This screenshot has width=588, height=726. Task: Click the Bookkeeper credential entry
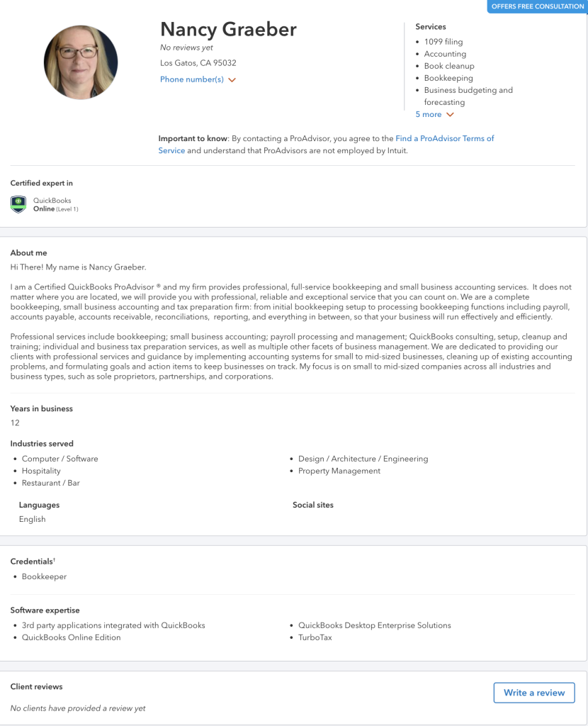coord(44,576)
